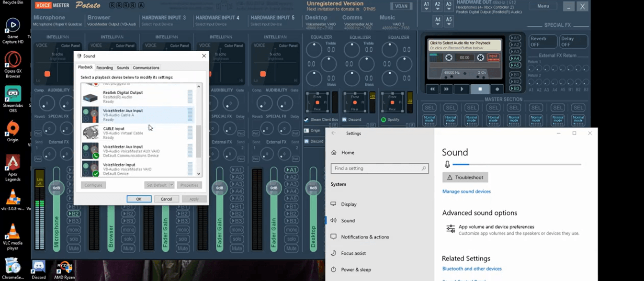Click the Microphone strip 0dB fader knob
Viewport: 644px width, 281px height.
coord(56,188)
